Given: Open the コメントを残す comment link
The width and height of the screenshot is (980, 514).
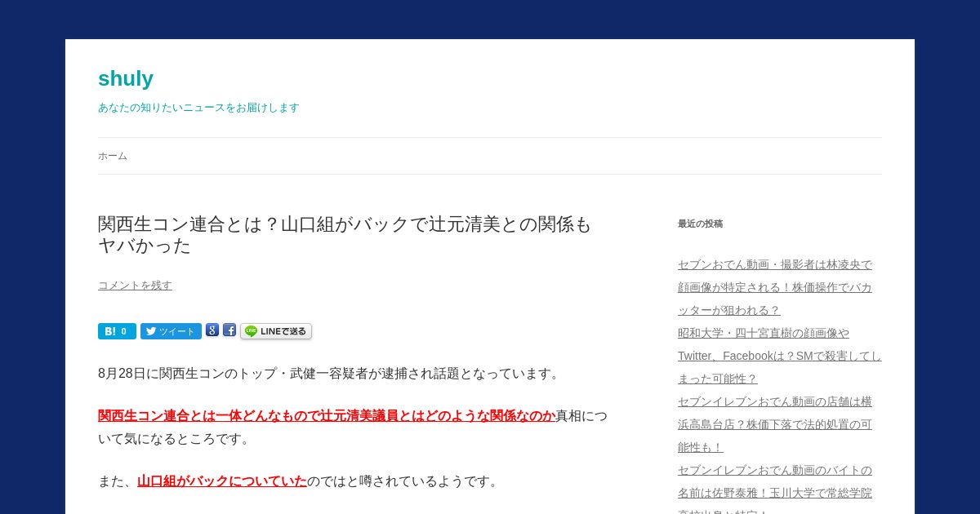Looking at the screenshot, I should coord(135,285).
